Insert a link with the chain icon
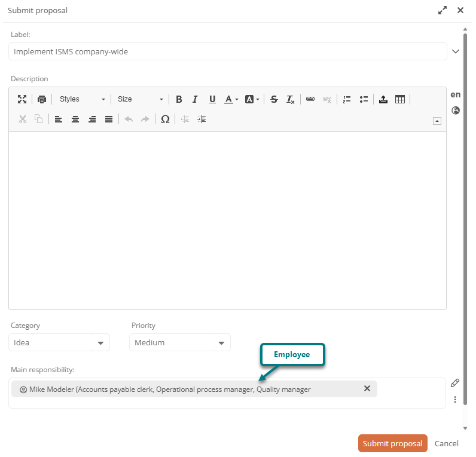Viewport: 476px width, 457px height. (310, 99)
